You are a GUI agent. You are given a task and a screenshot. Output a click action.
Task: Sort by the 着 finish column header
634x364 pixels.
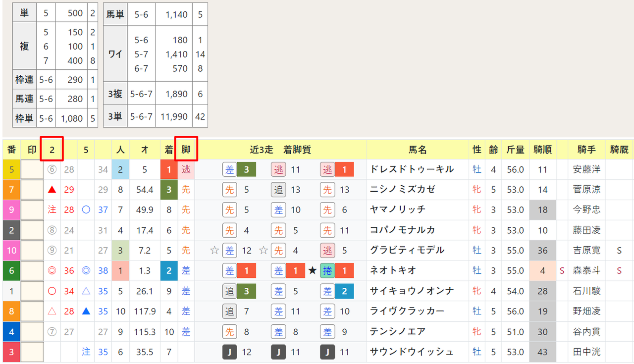pos(169,150)
